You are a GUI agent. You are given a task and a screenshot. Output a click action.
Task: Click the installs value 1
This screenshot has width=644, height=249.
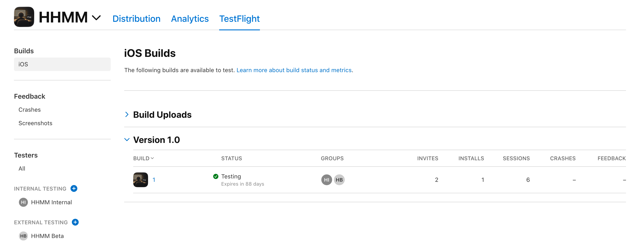point(483,180)
